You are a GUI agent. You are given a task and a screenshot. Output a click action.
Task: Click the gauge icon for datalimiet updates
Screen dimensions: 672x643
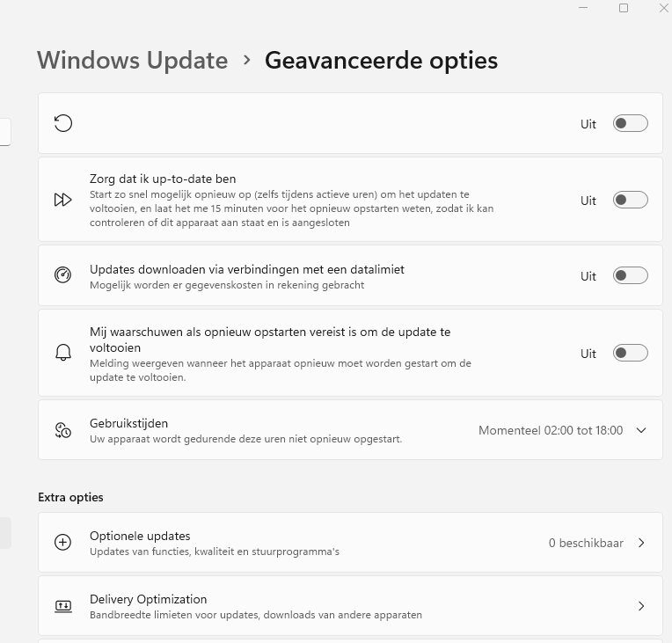coord(63,275)
